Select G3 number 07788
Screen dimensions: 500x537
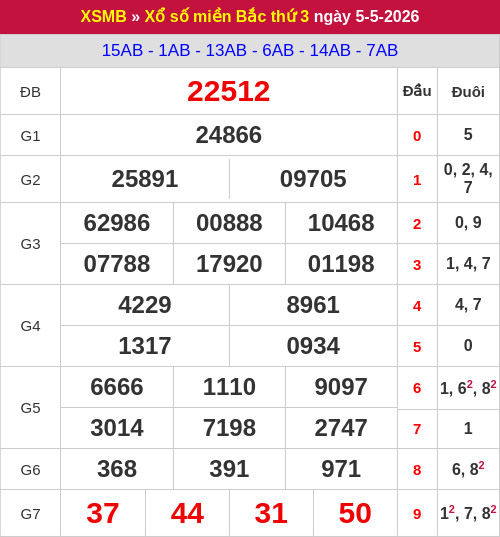click(117, 264)
